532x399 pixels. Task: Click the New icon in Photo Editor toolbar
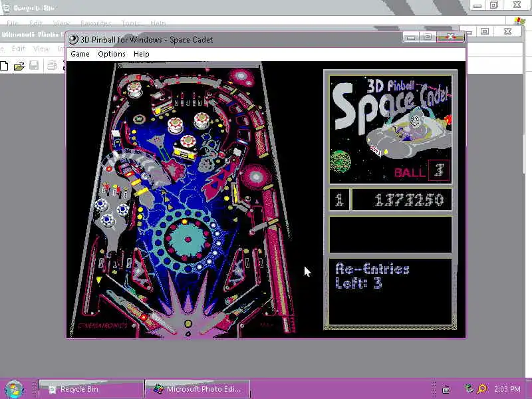pos(4,65)
